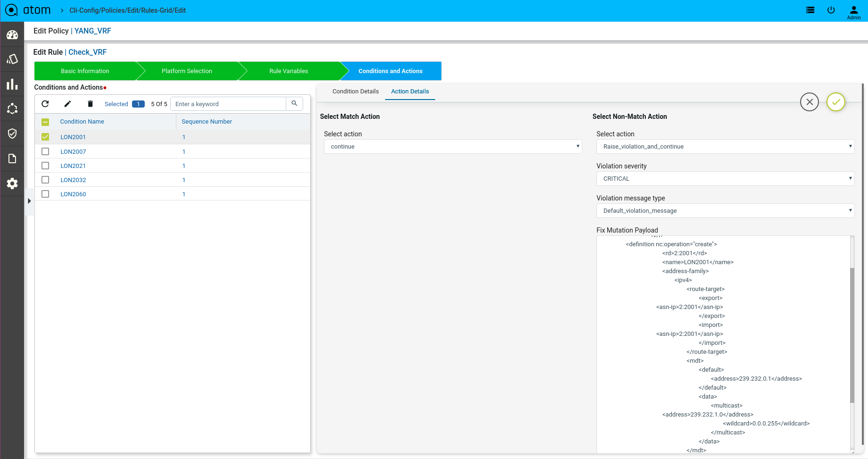Viewport: 868px width, 459px height.
Task: Go to the Basic Information step
Action: [85, 71]
